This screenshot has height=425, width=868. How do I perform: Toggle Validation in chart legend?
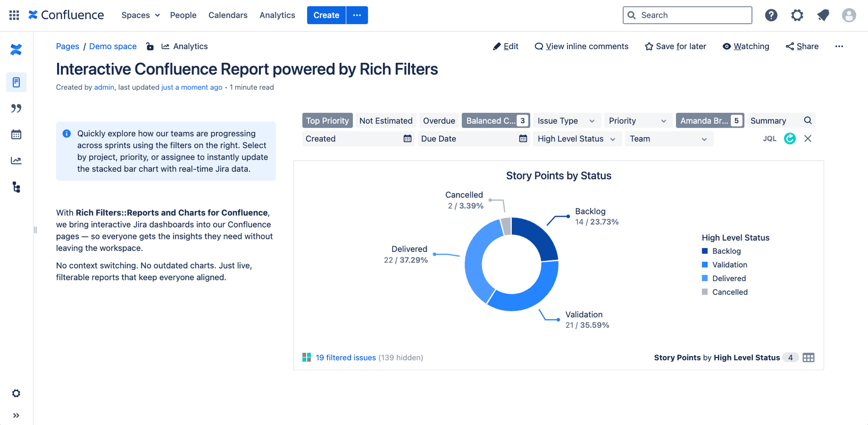tap(725, 265)
